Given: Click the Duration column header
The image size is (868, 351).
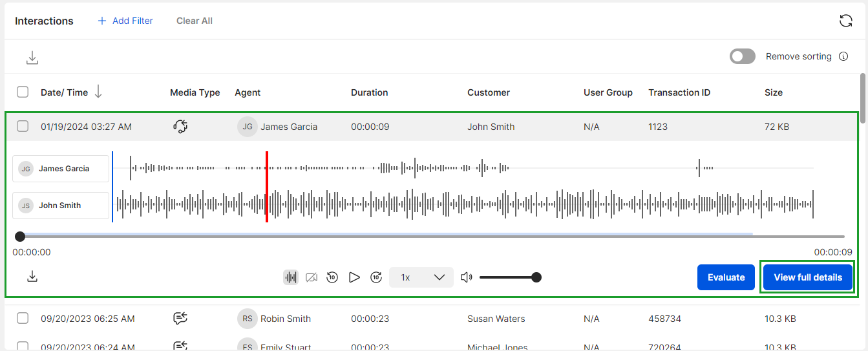Looking at the screenshot, I should tap(370, 92).
